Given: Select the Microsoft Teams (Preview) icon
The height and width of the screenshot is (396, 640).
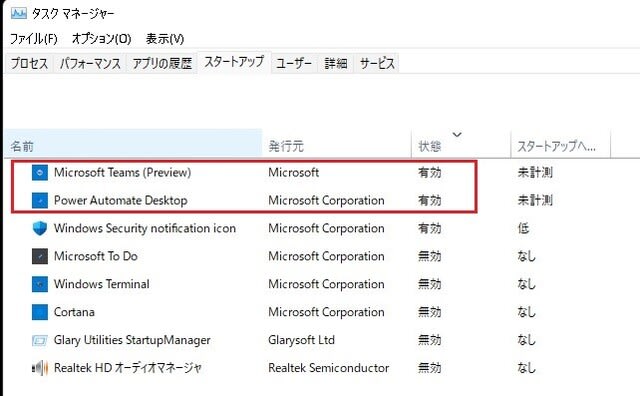Looking at the screenshot, I should (40, 173).
